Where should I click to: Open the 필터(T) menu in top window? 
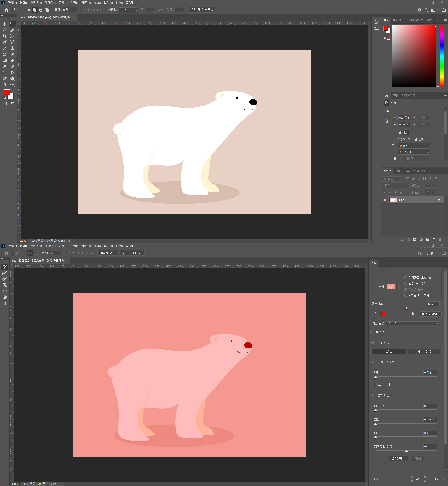86,3
